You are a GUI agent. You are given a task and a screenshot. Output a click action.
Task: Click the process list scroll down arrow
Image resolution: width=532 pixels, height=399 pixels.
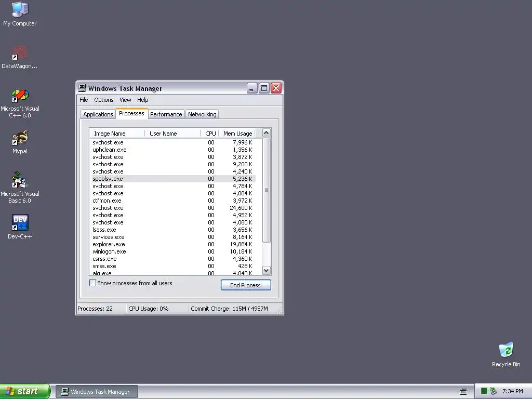point(267,270)
